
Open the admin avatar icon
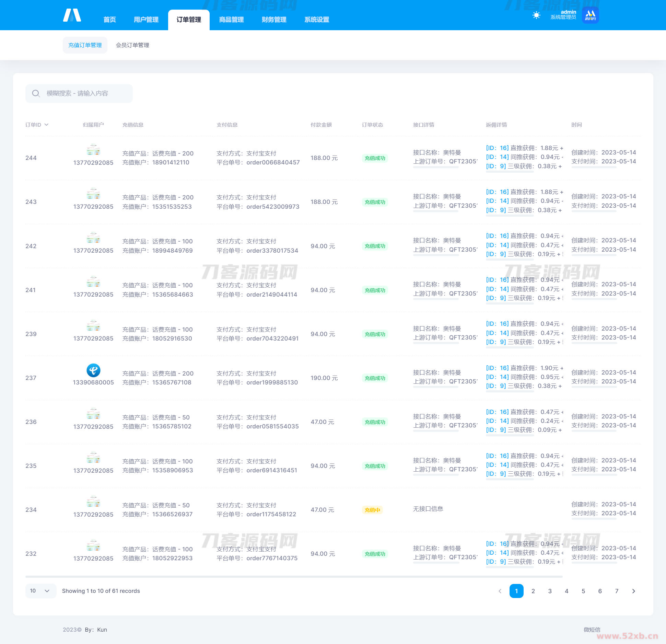click(x=590, y=15)
